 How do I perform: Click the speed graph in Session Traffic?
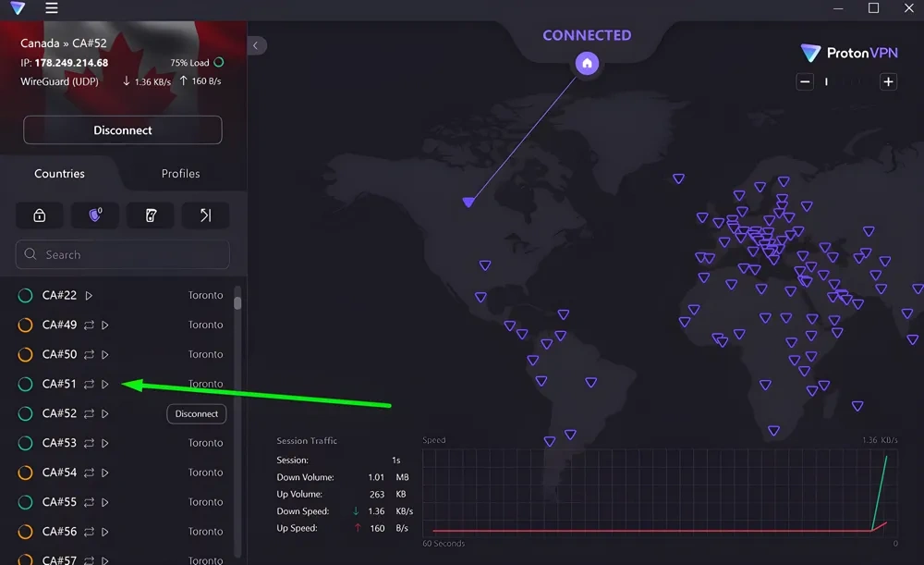coord(660,493)
